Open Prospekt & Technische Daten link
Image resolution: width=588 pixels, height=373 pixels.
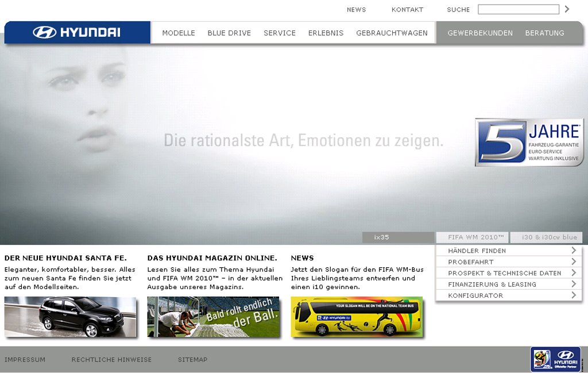click(504, 273)
